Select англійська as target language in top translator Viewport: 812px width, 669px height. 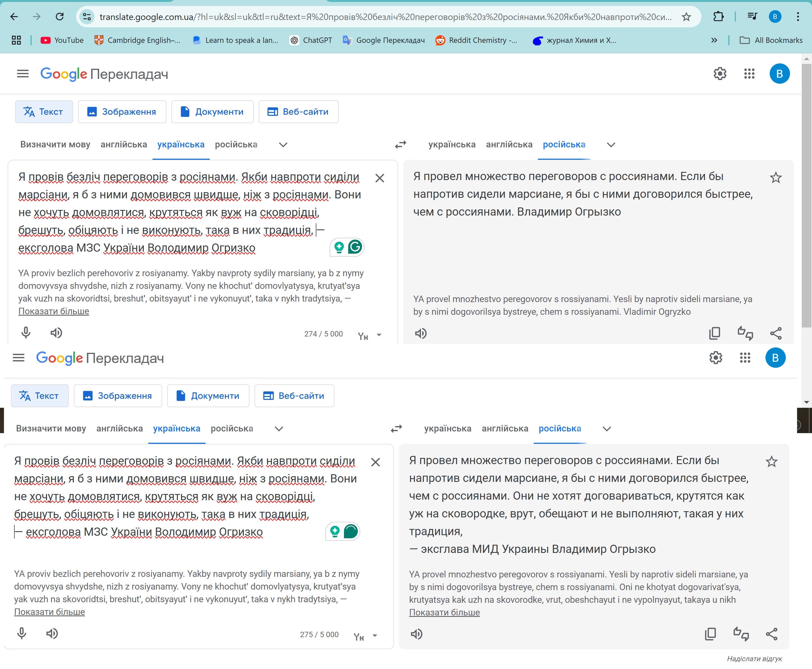tap(509, 145)
